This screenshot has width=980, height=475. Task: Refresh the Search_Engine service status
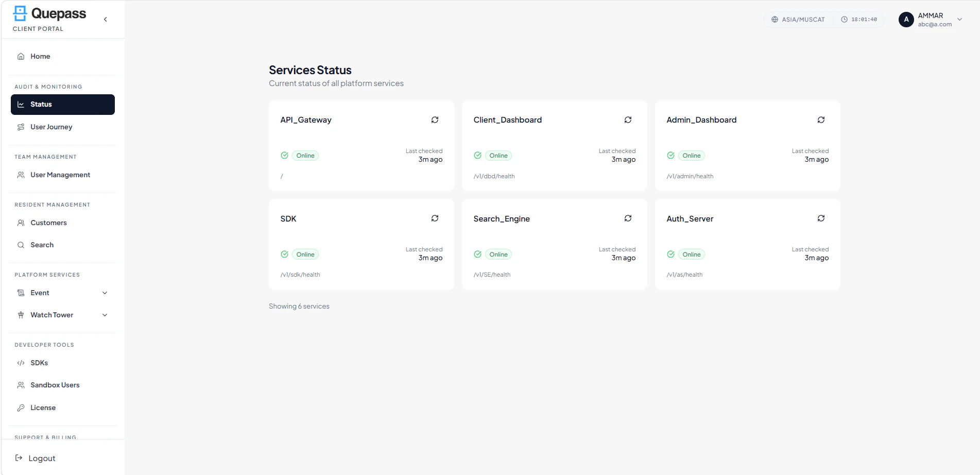pos(628,218)
